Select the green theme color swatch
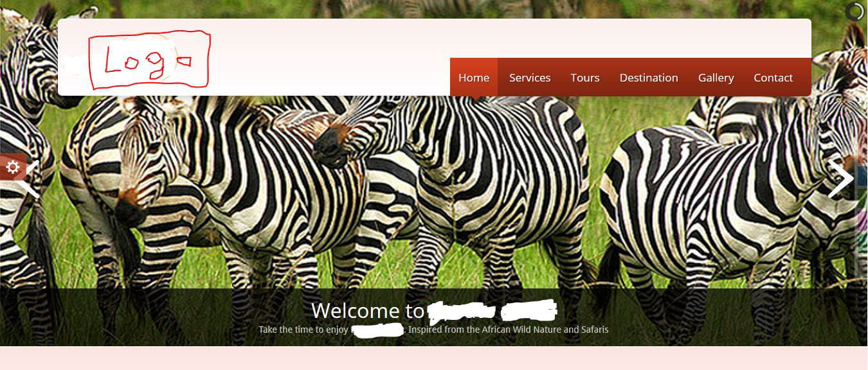Viewport: 868px width, 370px height. click(862, 198)
